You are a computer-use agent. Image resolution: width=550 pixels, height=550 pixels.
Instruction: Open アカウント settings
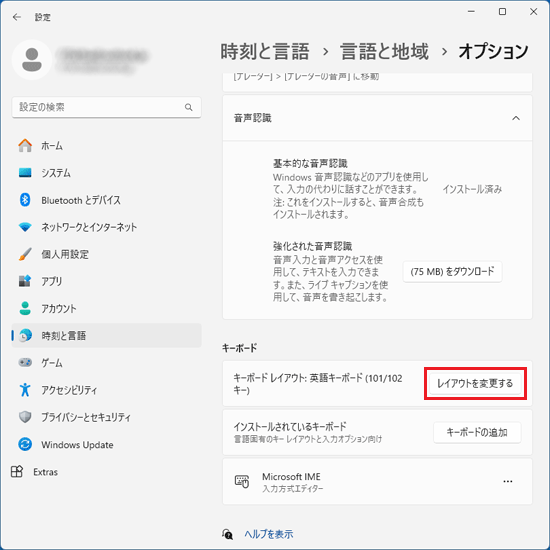pos(106,308)
